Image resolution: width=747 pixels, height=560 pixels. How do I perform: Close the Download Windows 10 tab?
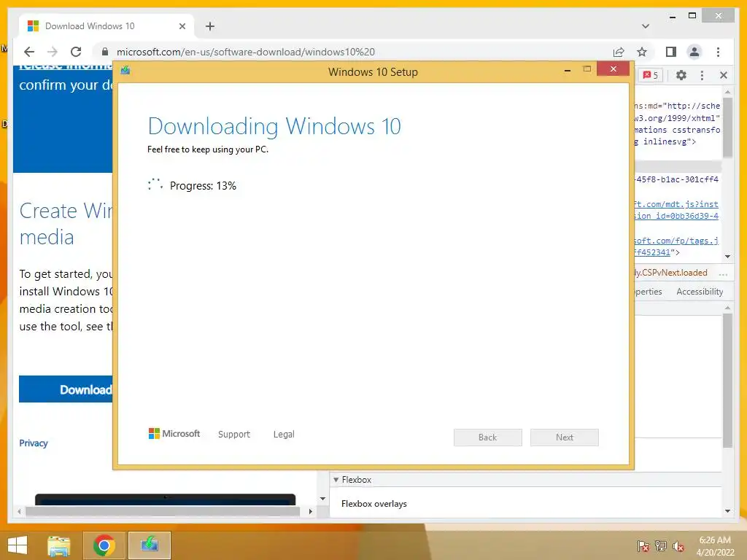[x=182, y=26]
